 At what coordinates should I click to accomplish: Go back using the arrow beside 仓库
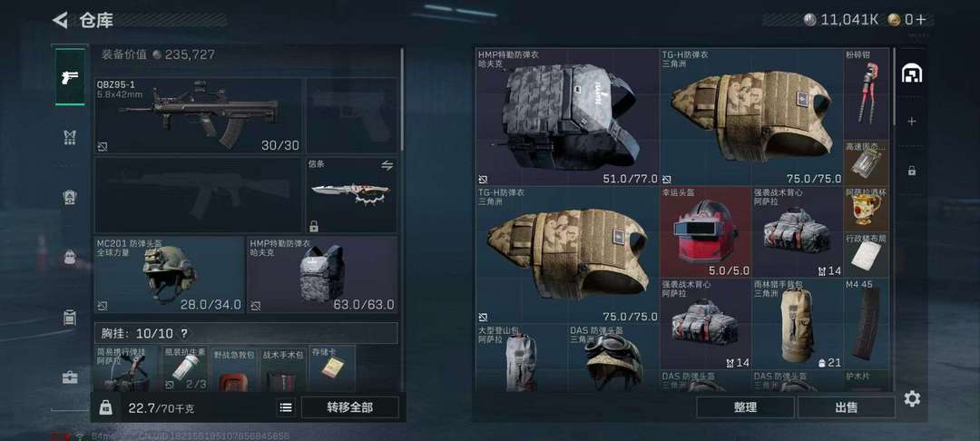[x=60, y=20]
